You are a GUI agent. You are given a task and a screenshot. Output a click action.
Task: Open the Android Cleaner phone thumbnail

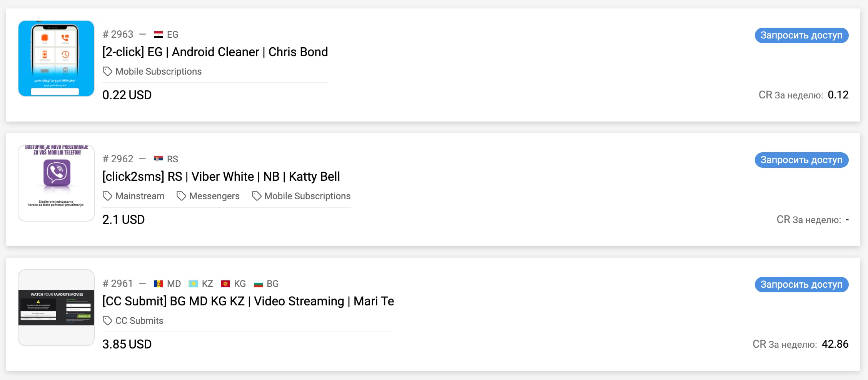tap(56, 58)
